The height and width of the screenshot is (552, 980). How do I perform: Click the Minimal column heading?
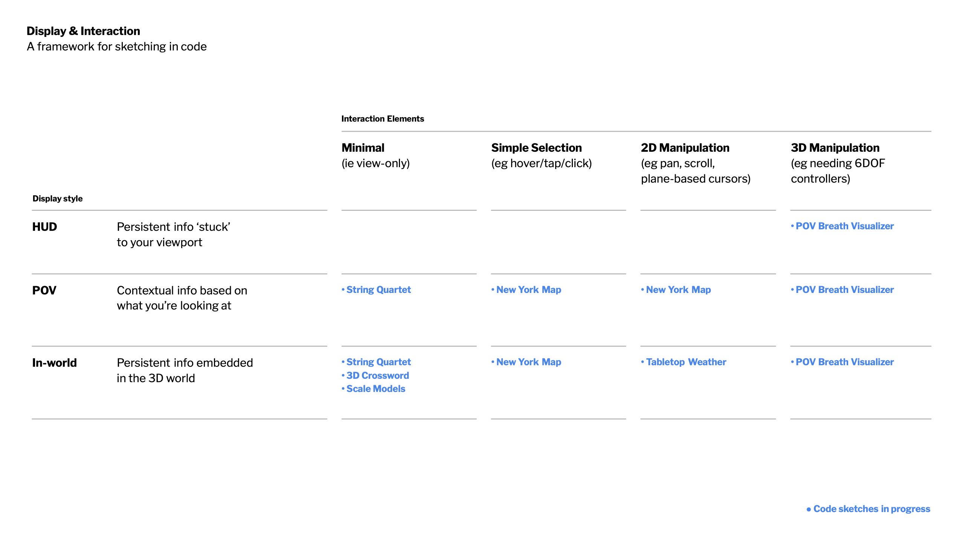pos(363,148)
